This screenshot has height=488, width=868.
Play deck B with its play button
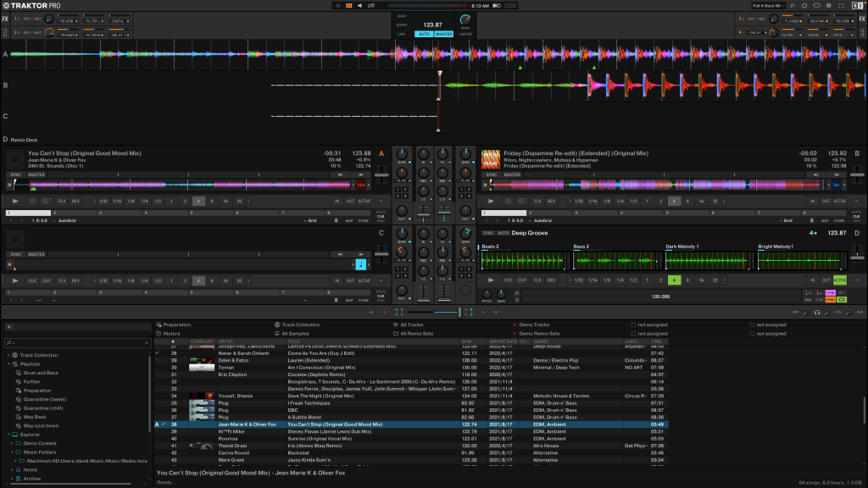[491, 202]
